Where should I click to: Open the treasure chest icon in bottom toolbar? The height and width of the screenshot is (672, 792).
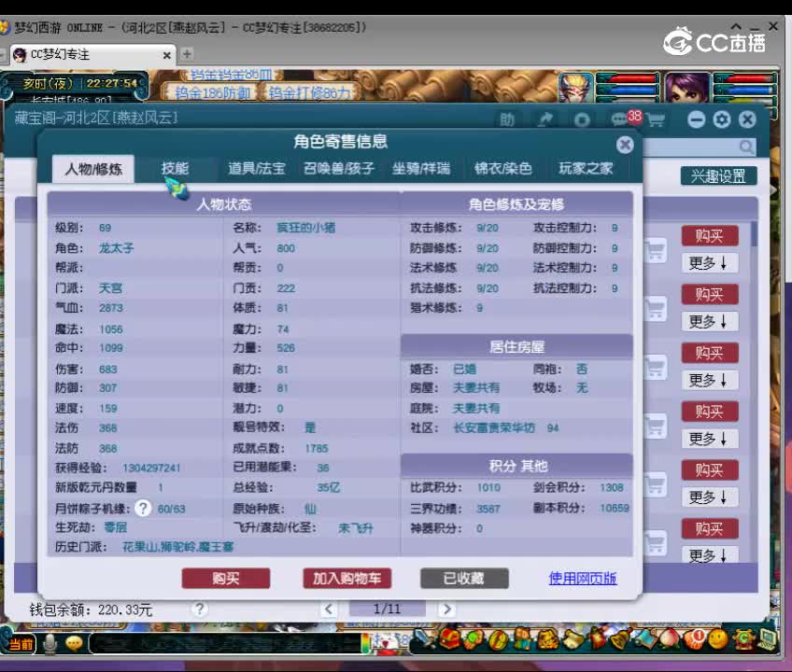448,639
